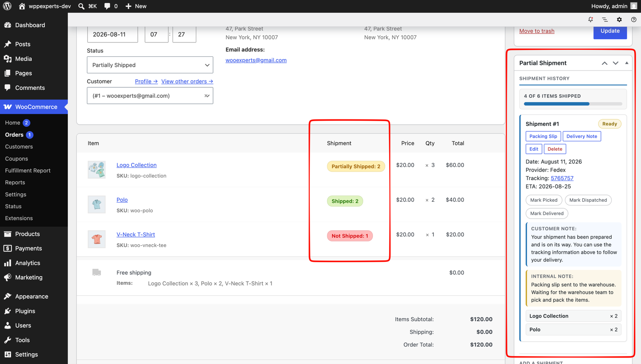Screen dimensions: 641x364
Task: Click the order minute field
Action: click(x=184, y=34)
